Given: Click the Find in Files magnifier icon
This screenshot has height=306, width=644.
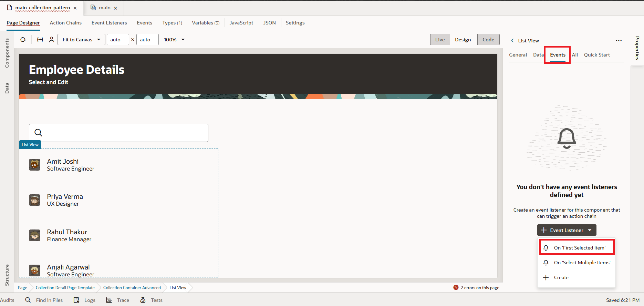Looking at the screenshot, I should coord(28,300).
